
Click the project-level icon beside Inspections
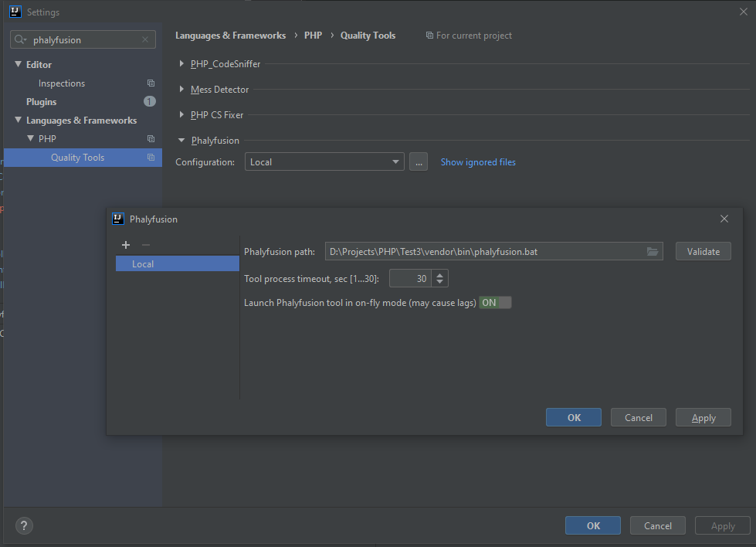151,83
